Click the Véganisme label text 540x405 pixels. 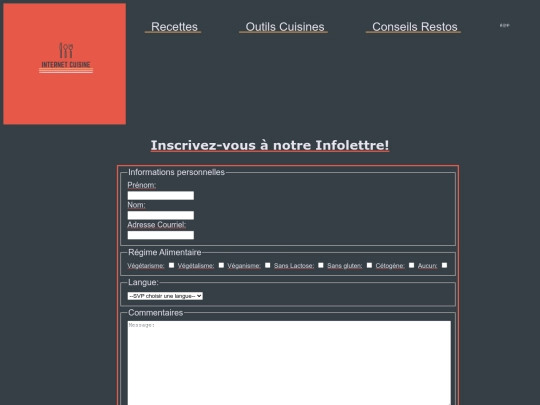pos(244,266)
